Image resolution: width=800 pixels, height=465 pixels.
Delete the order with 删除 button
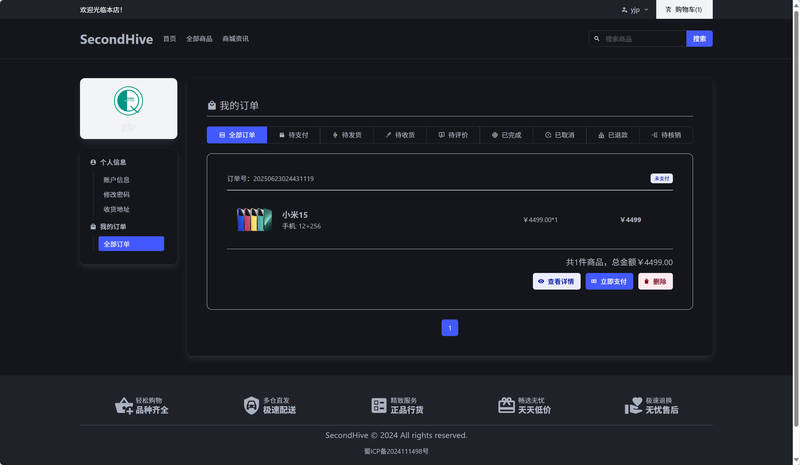pos(656,281)
